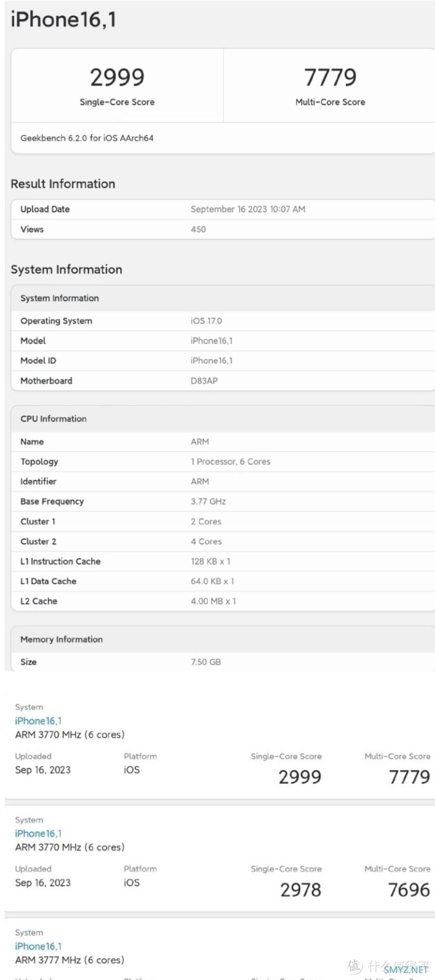Image resolution: width=435 pixels, height=980 pixels.
Task: Click the Result Information heading
Action: pyautogui.click(x=63, y=184)
